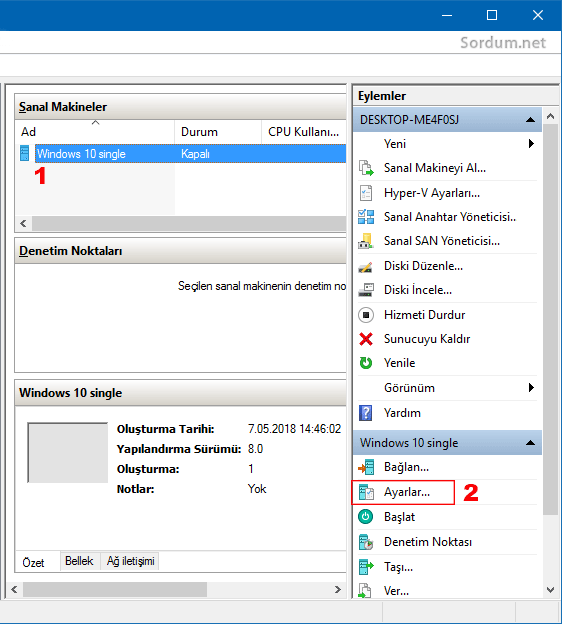Expand the Görünüm submenu arrow
The width and height of the screenshot is (562, 624).
pyautogui.click(x=531, y=388)
